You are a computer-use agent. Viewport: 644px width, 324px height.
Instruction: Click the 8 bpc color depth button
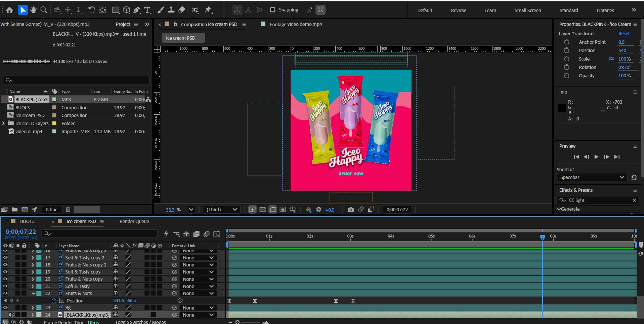pos(51,209)
